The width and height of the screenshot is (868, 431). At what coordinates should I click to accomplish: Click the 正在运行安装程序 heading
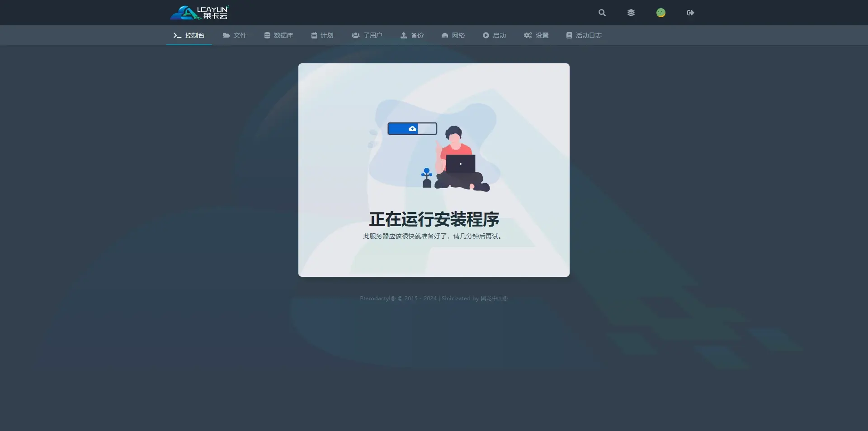tap(434, 219)
